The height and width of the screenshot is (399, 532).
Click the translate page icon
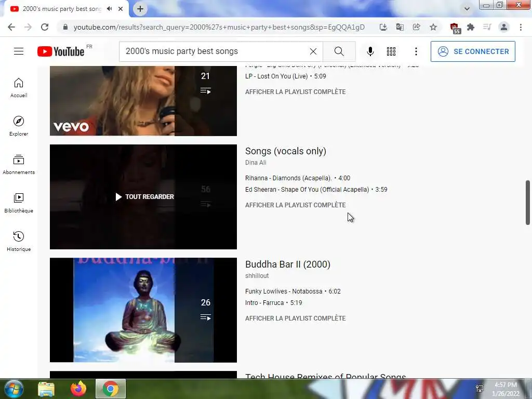(400, 27)
